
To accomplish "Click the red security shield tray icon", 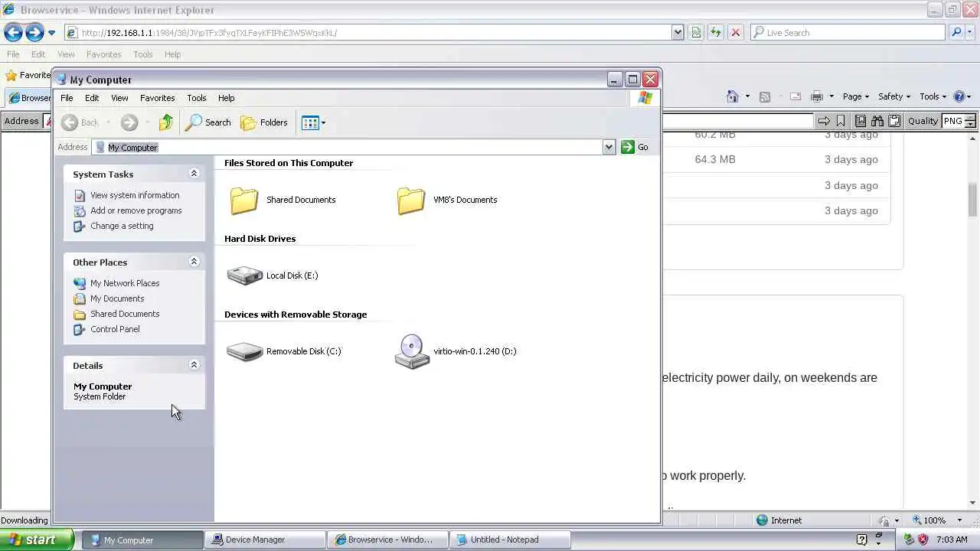I will (923, 540).
